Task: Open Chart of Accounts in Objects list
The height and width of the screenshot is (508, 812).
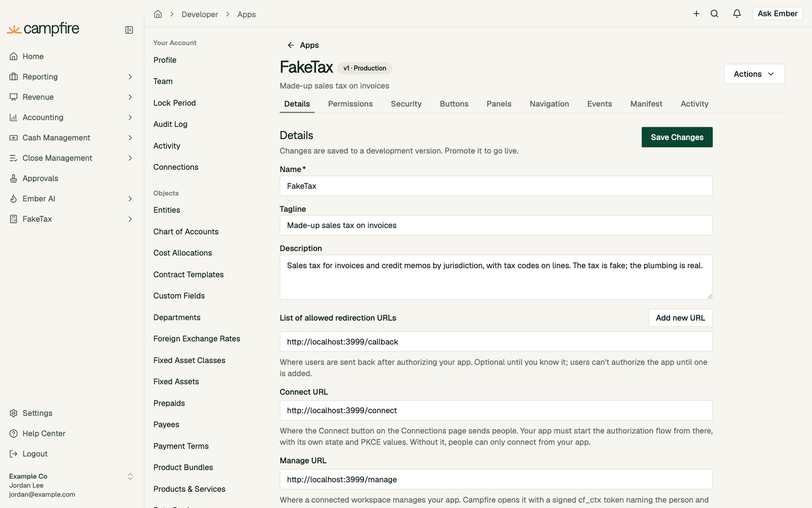Action: (186, 232)
